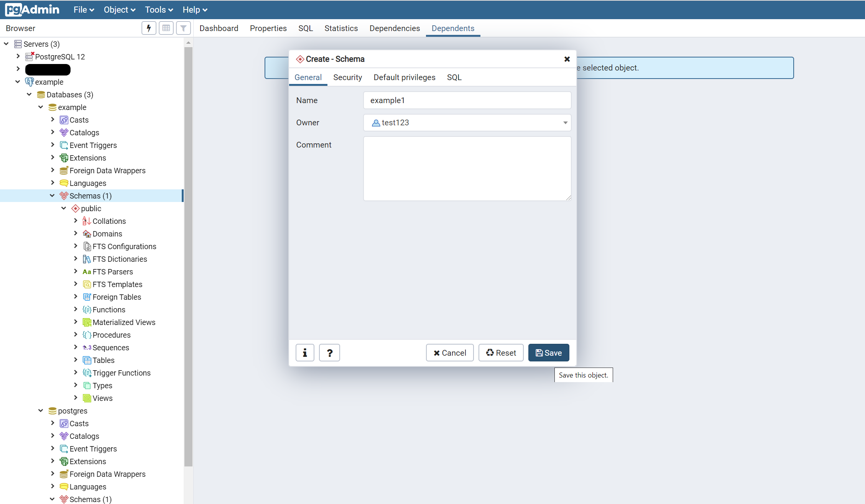The image size is (865, 504).
Task: Switch to the Security tab
Action: 347,77
